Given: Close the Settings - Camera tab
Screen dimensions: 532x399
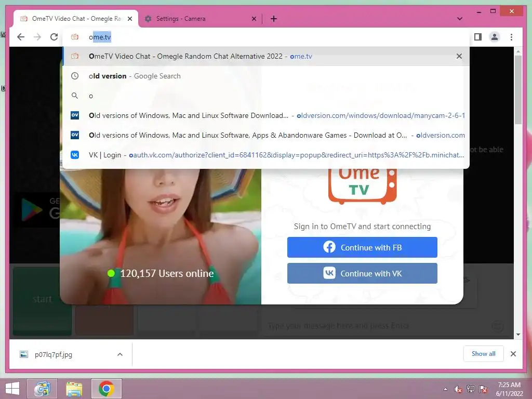Looking at the screenshot, I should click(x=254, y=19).
